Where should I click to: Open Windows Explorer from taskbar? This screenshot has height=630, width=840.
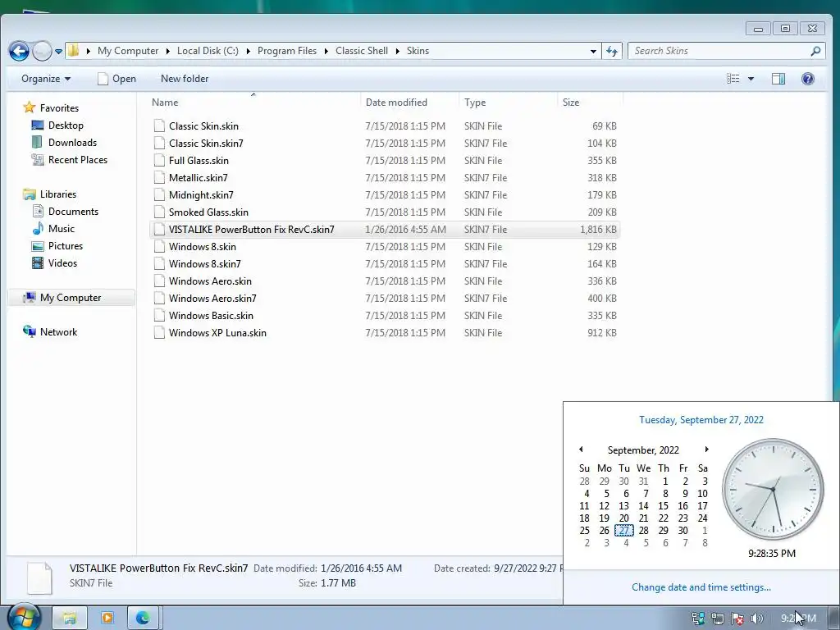(x=70, y=619)
